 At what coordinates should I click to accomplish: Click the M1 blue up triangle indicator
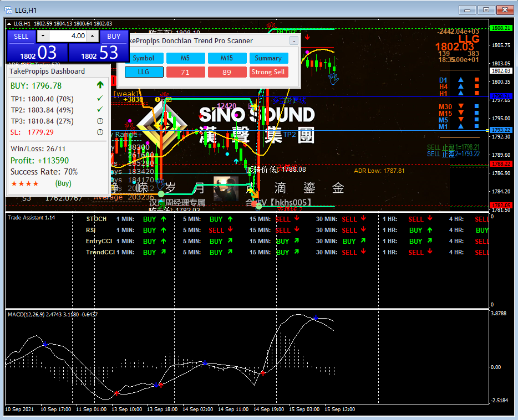(x=461, y=126)
